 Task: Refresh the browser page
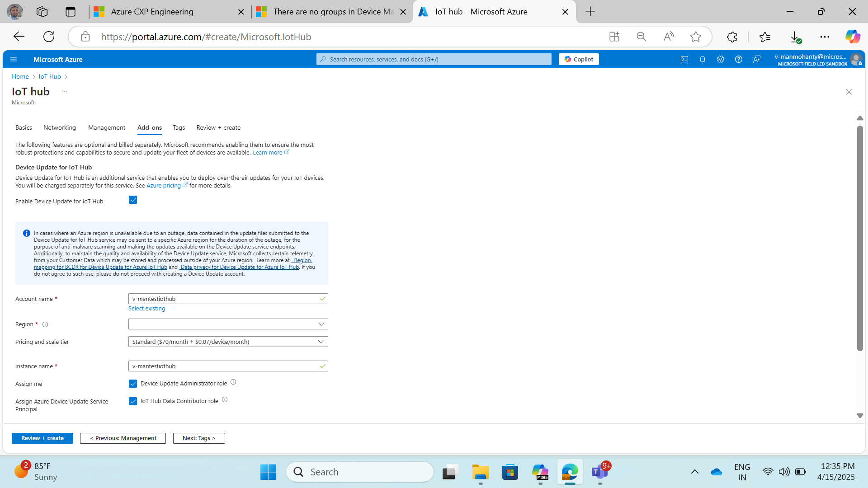49,37
